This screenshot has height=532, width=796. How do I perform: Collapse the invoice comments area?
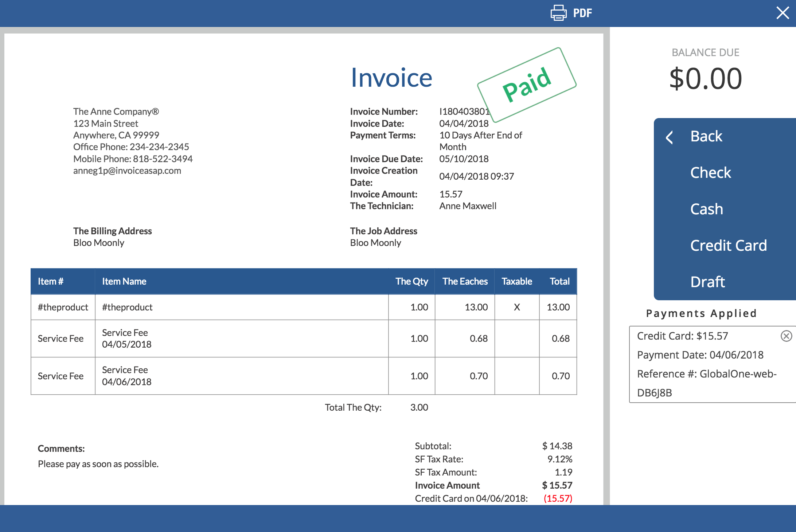[61, 448]
